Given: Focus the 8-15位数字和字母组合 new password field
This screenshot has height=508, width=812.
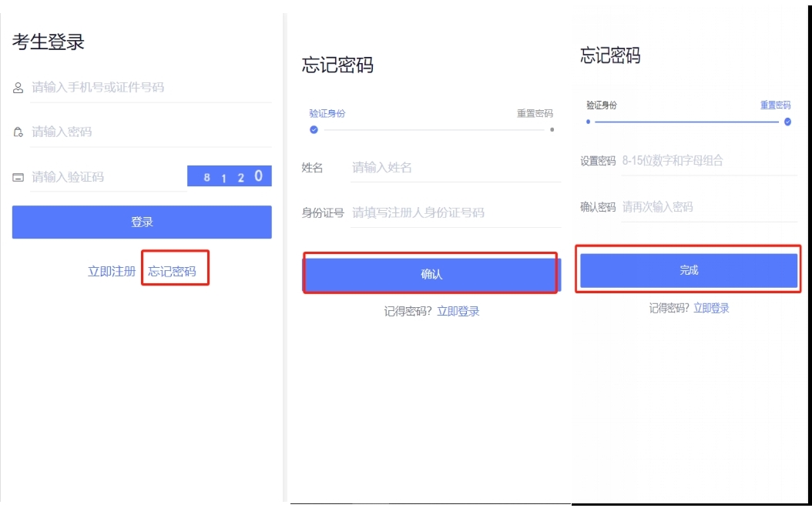Looking at the screenshot, I should click(707, 161).
